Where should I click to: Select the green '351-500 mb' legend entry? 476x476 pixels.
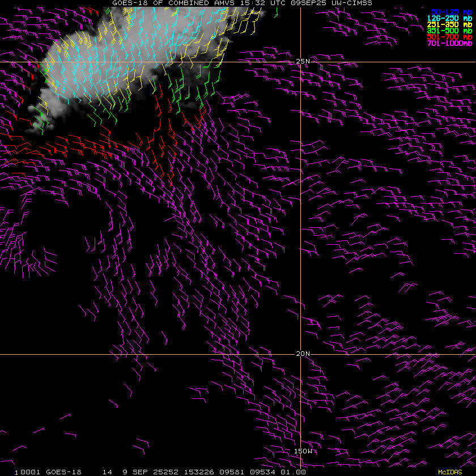tap(449, 31)
